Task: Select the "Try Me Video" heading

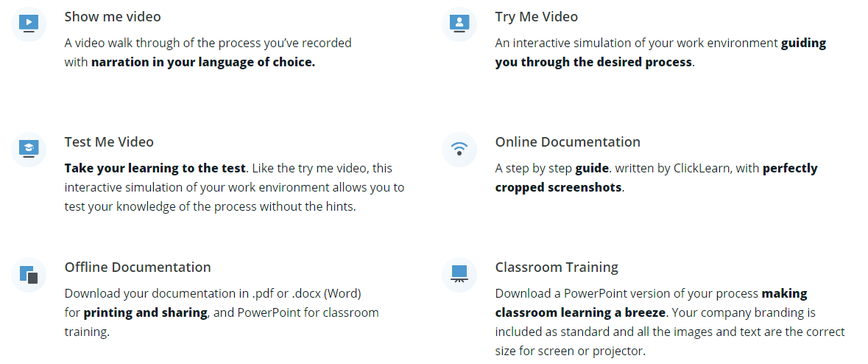Action: coord(536,16)
